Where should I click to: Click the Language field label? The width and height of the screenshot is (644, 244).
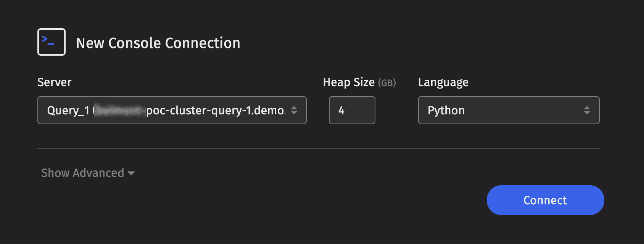(443, 82)
